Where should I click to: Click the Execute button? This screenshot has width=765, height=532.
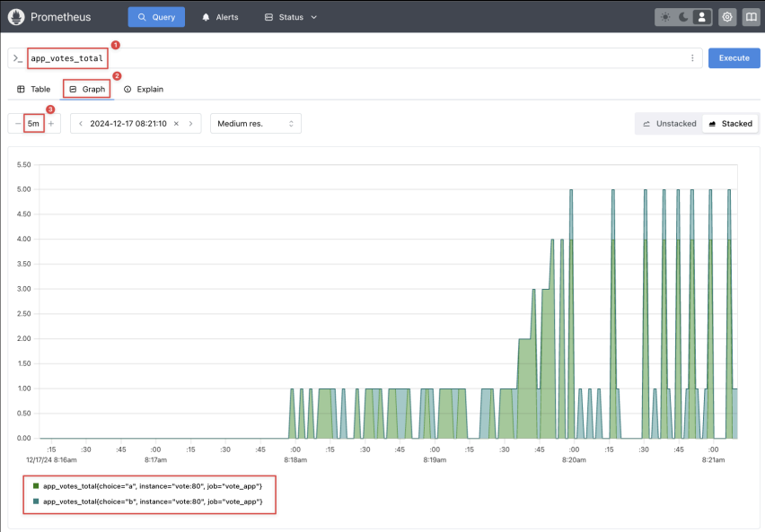tap(734, 58)
